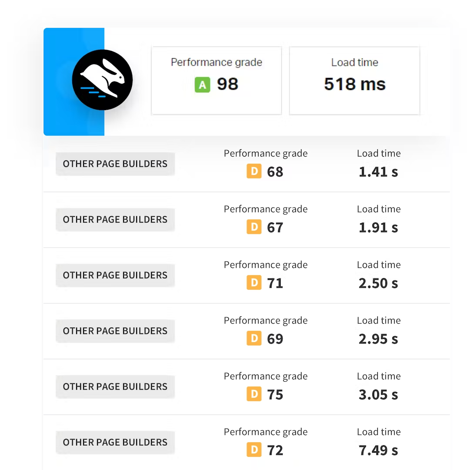Viewport: 476px width, 470px height.
Task: Click the Performance grade 98 card
Action: (216, 81)
